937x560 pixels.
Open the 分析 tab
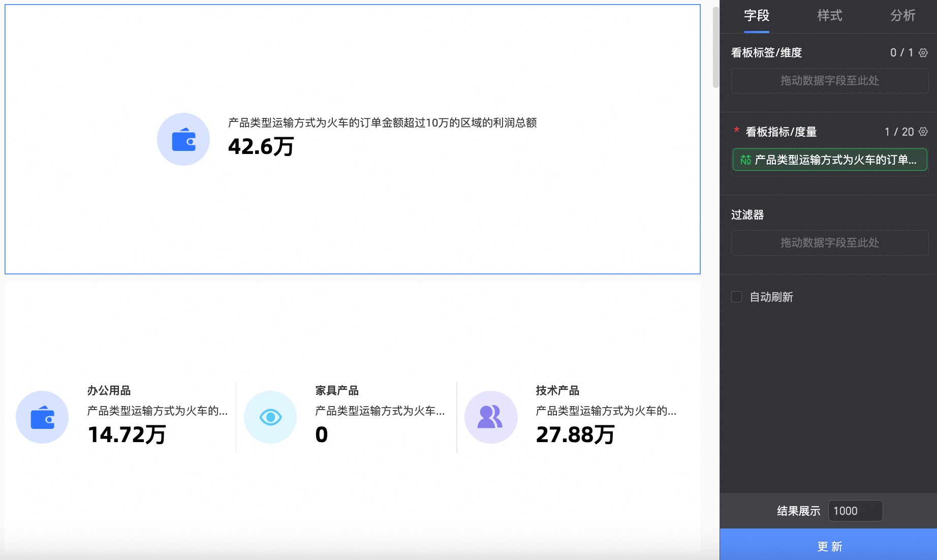(903, 16)
